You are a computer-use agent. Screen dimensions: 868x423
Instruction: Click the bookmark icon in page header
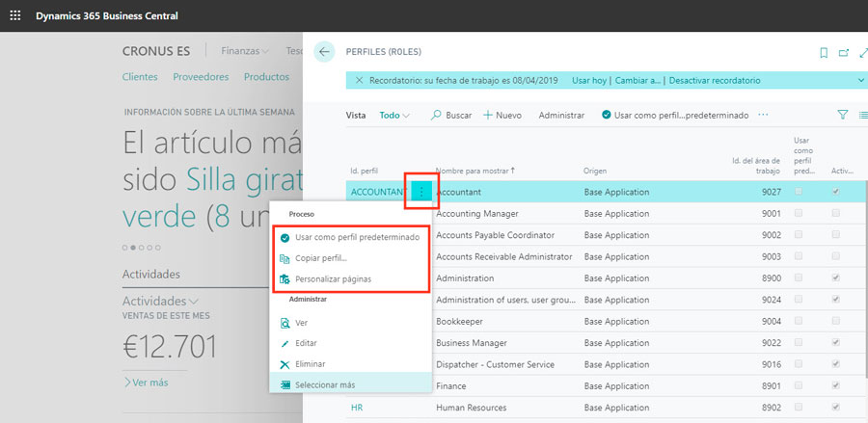823,52
